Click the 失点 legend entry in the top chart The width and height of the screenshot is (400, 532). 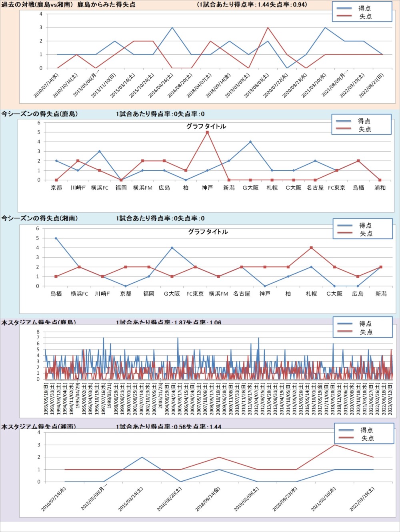coord(365,16)
